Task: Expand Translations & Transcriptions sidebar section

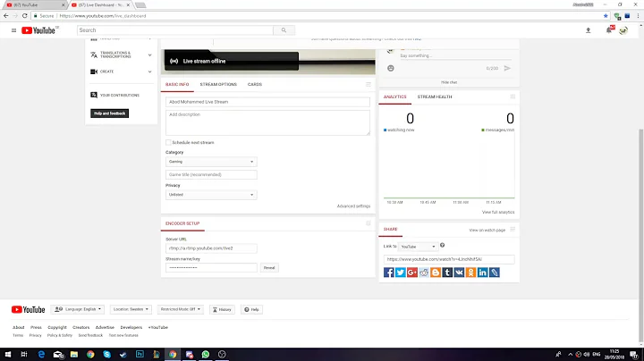Action: click(121, 55)
